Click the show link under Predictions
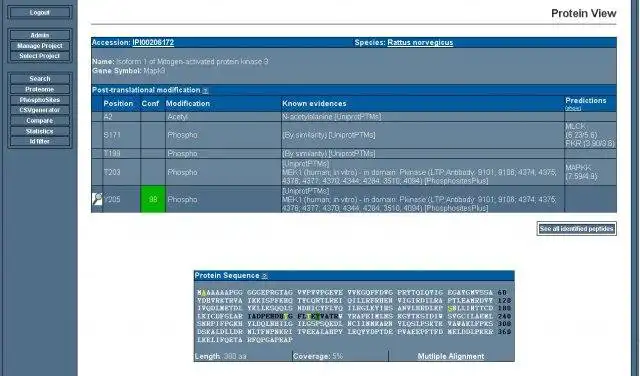The image size is (640, 376). (x=573, y=109)
